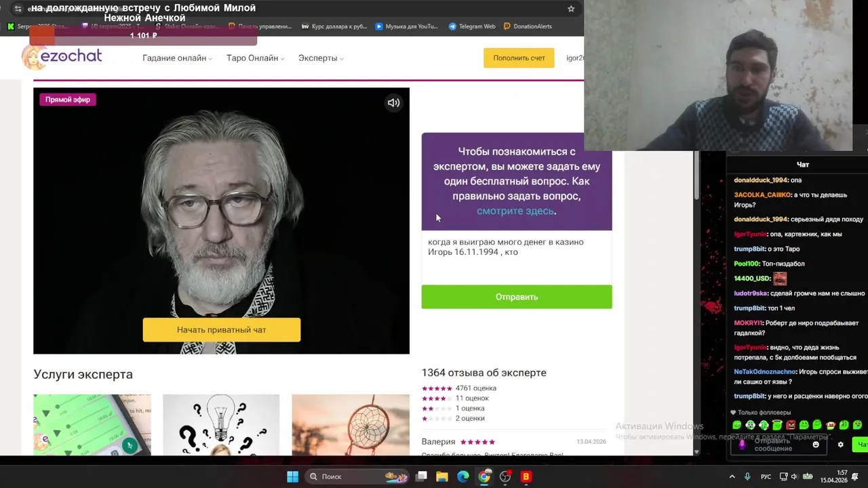The image size is (868, 488).
Task: Click the green Чат button in the chat panel
Action: click(861, 445)
